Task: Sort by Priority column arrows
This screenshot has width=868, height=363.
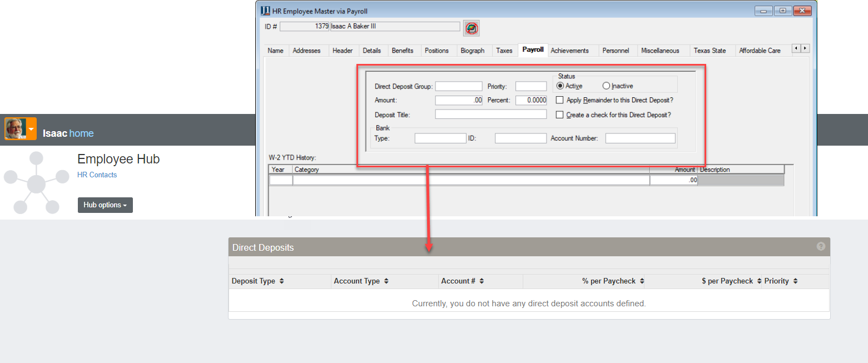Action: click(x=796, y=281)
